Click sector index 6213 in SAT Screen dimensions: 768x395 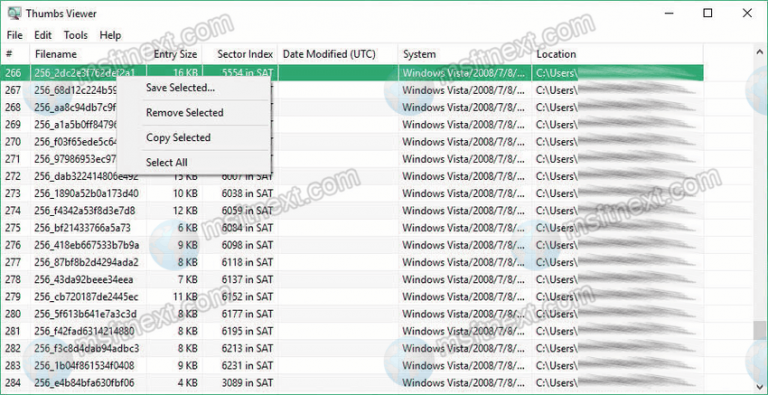247,348
